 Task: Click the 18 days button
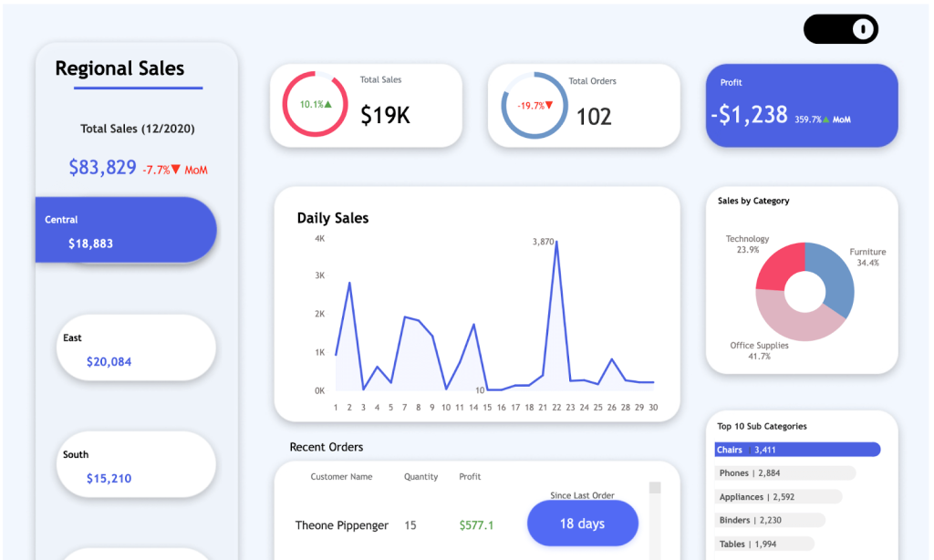[583, 524]
